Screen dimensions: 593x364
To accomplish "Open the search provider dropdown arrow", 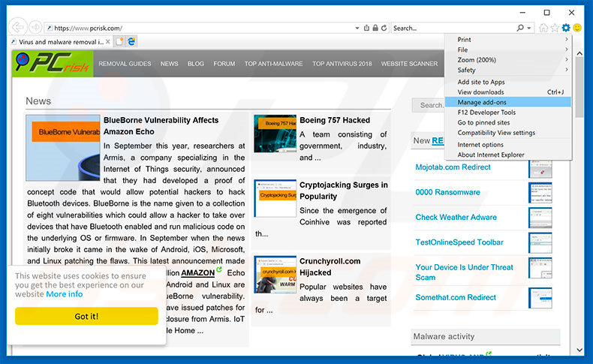I will coord(528,28).
